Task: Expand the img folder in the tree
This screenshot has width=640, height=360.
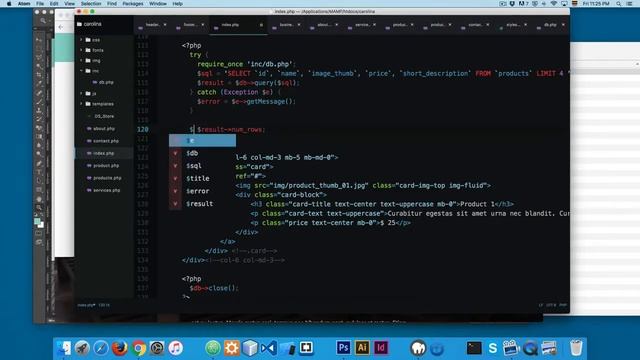Action: coord(81,60)
